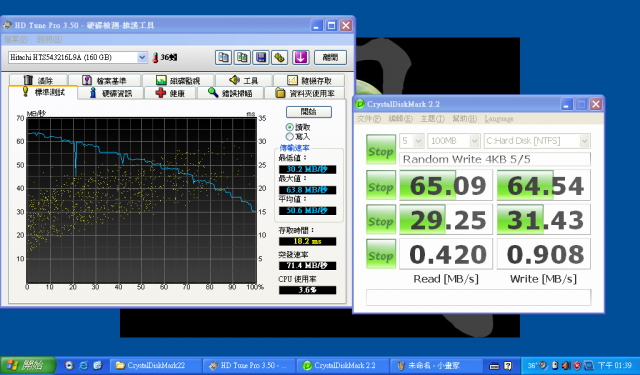Switch to the 工具 tab with speaker icon

(x=244, y=80)
